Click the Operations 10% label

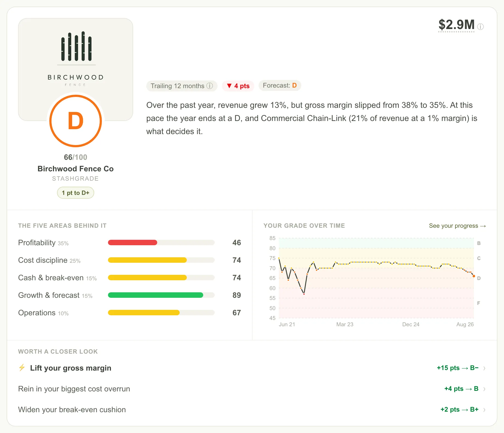click(43, 313)
